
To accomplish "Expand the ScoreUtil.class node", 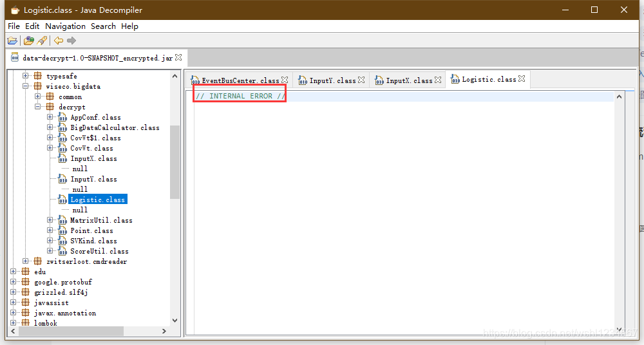I will coord(50,251).
